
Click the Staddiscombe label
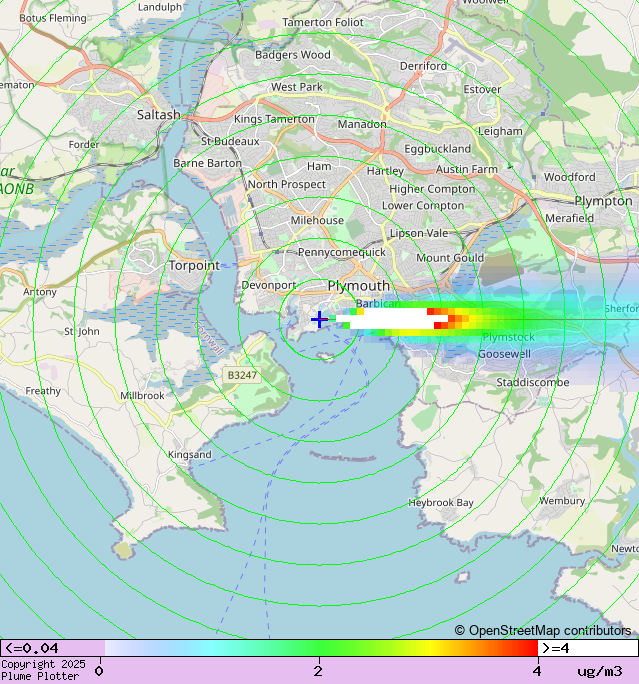click(533, 383)
